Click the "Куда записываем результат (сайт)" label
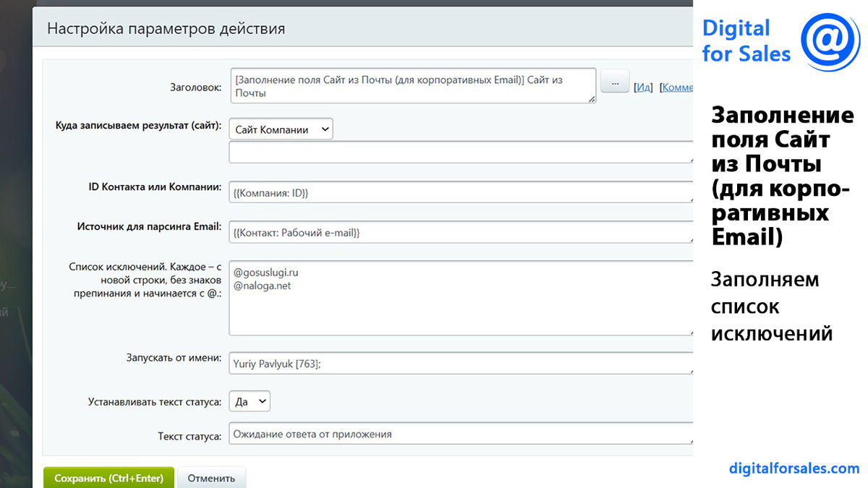This screenshot has width=868, height=488. (x=138, y=125)
